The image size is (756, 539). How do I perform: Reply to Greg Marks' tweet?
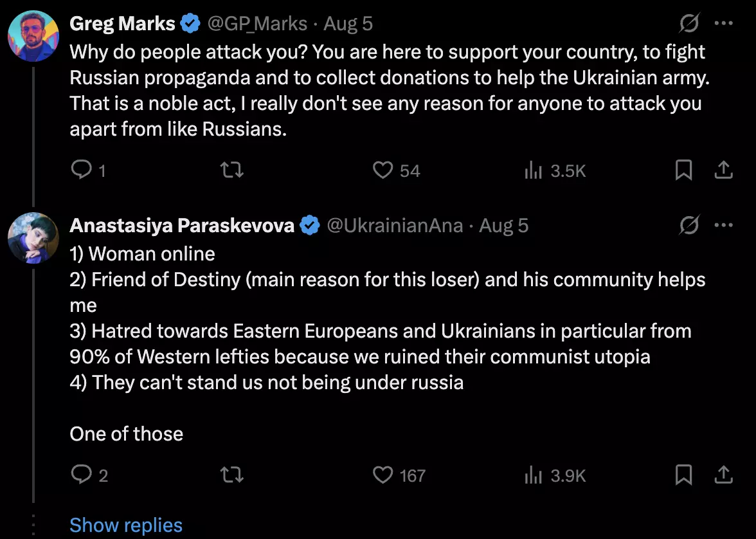(x=88, y=170)
